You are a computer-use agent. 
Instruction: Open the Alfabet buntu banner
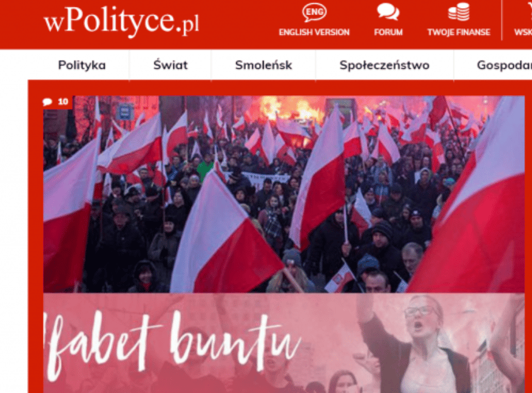tap(284, 343)
